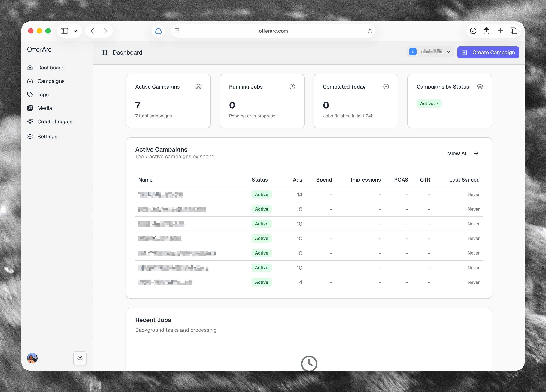Click the share icon in the browser toolbar

click(486, 31)
